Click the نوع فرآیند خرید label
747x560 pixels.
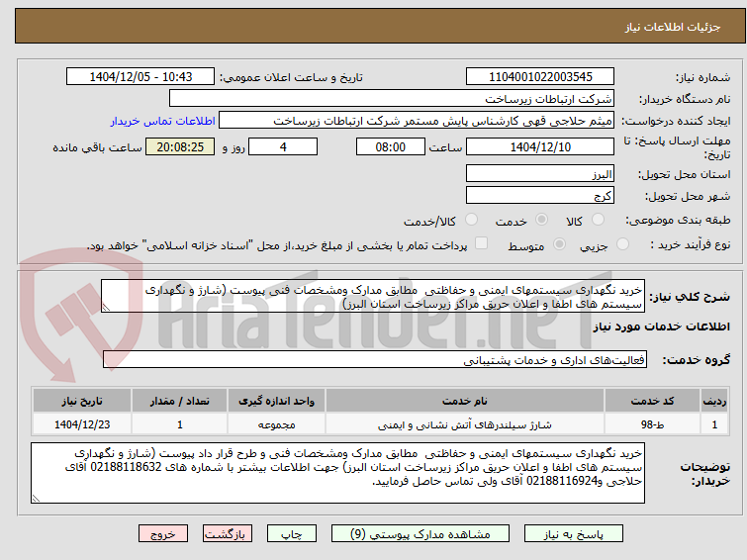pyautogui.click(x=691, y=244)
